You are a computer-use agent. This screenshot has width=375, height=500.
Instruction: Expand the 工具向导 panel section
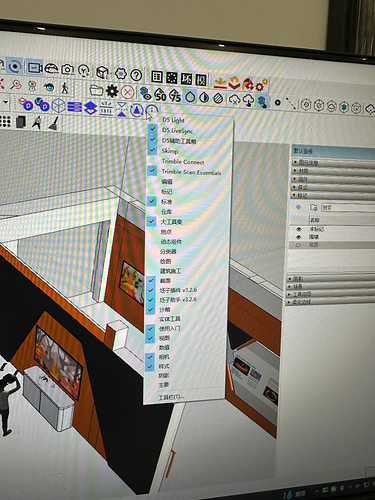pos(331,294)
